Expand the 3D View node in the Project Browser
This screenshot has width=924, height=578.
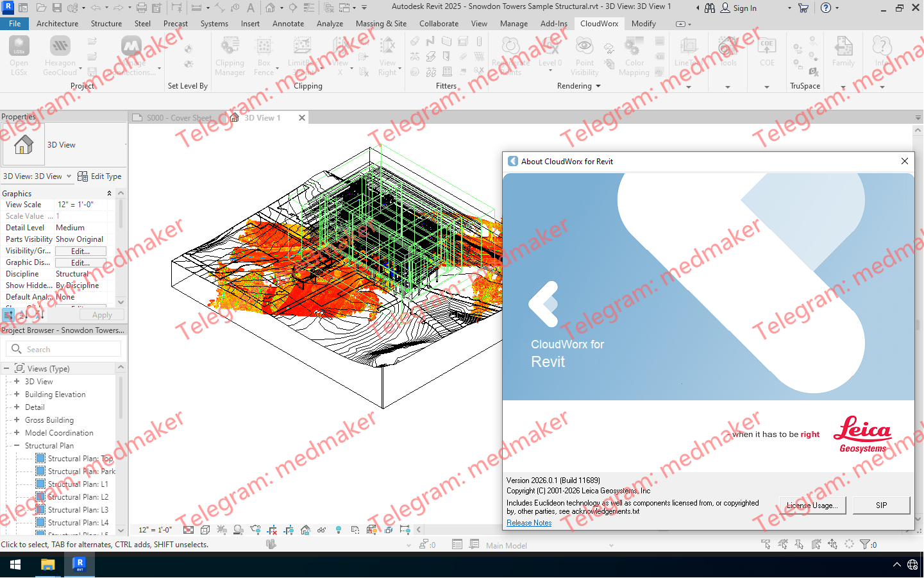click(x=17, y=382)
